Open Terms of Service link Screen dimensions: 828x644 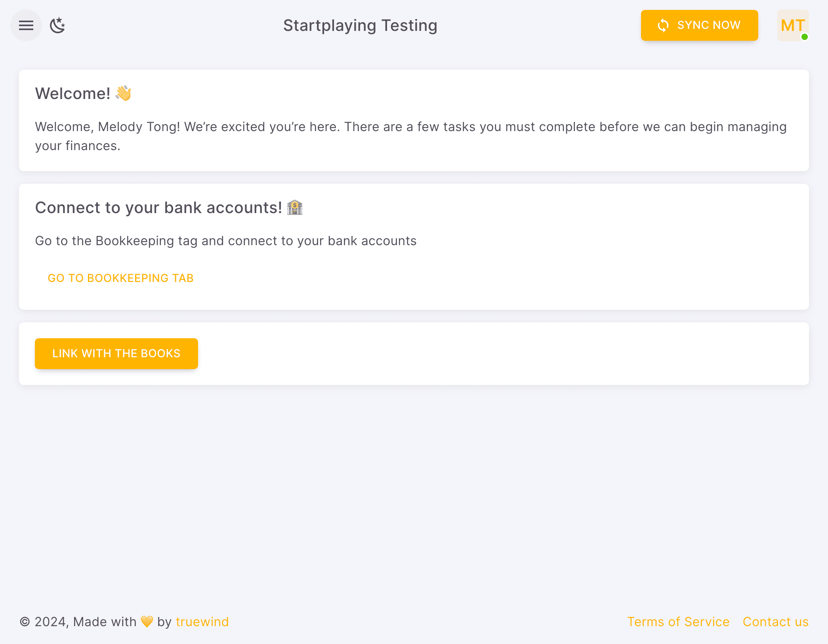pos(678,622)
